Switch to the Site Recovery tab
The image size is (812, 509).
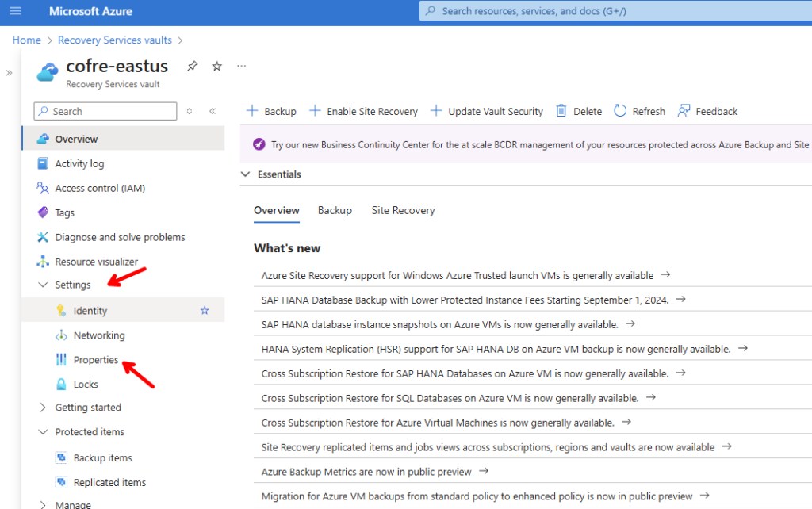[x=403, y=210]
